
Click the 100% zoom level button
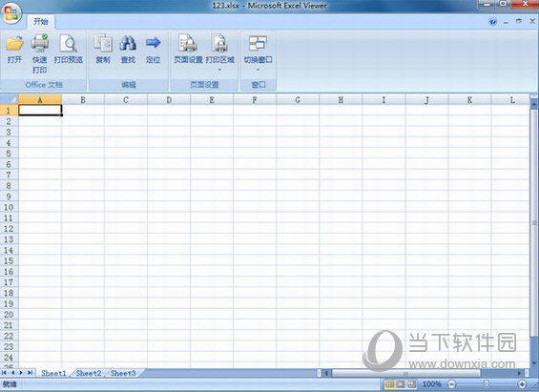pos(431,383)
